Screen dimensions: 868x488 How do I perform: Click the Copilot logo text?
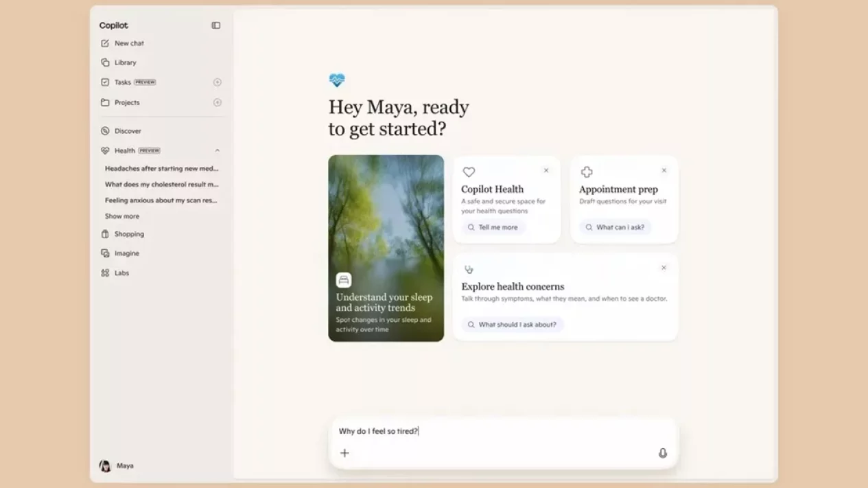113,25
